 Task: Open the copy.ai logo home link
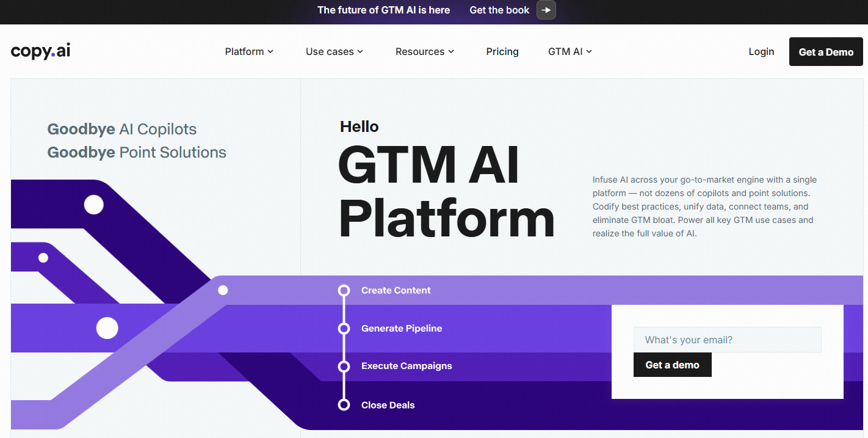(x=40, y=51)
